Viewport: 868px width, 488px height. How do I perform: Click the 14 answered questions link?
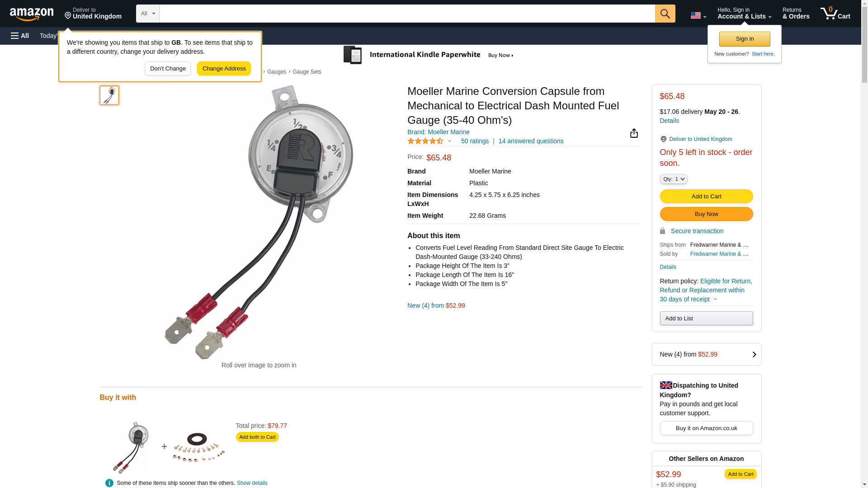pyautogui.click(x=531, y=141)
